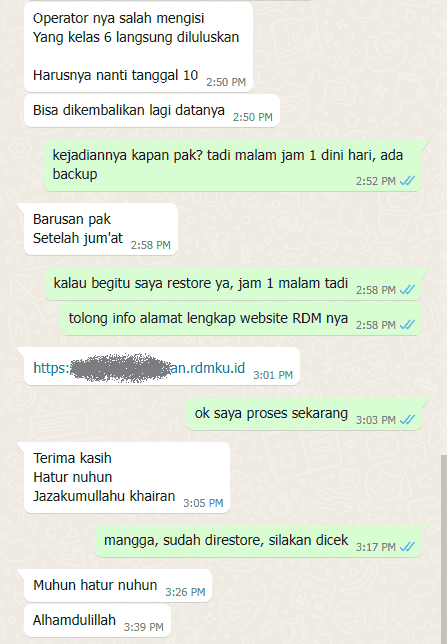This screenshot has width=448, height=644.
Task: Click the chat scrollbar thumb
Action: pos(443,548)
